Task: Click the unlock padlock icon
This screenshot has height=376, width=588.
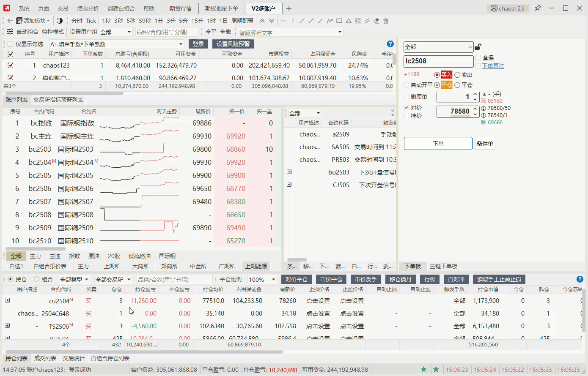Action: click(x=478, y=47)
